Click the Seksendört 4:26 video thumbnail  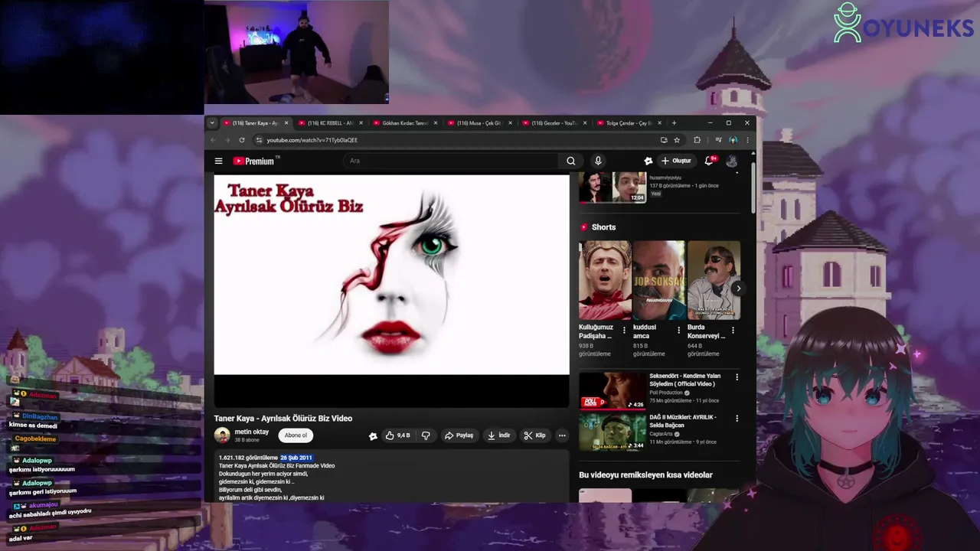[x=612, y=390]
